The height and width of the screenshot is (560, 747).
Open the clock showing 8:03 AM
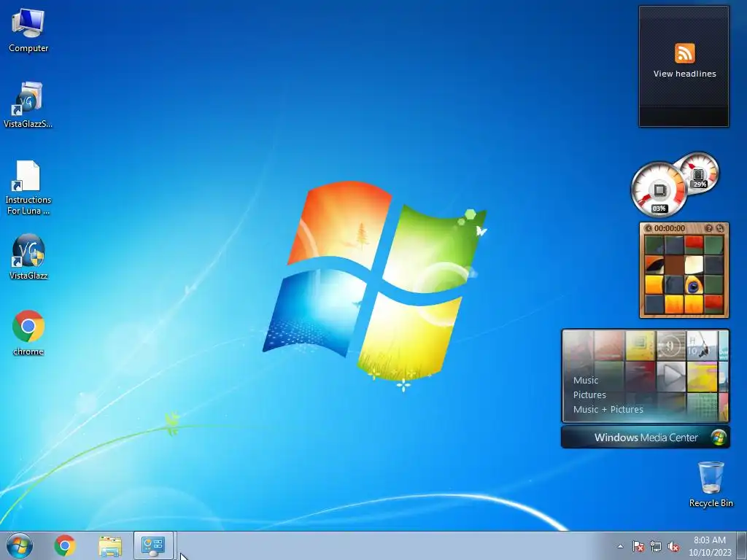(710, 546)
